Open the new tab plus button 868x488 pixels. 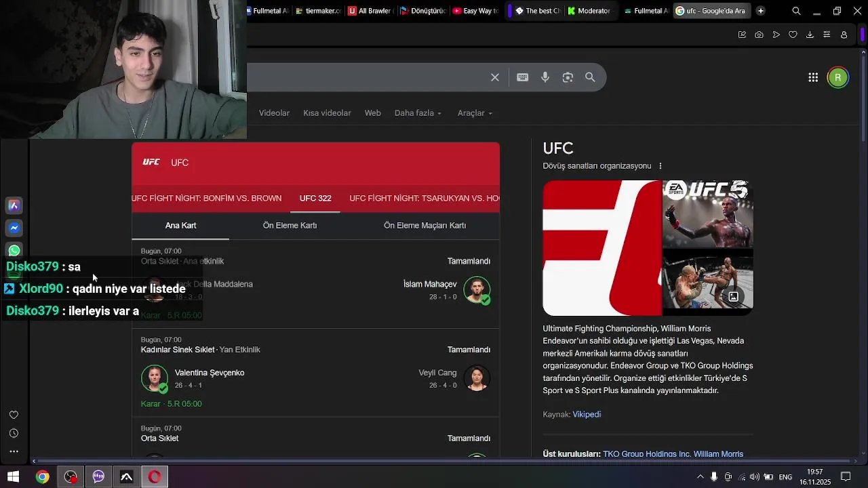[761, 11]
